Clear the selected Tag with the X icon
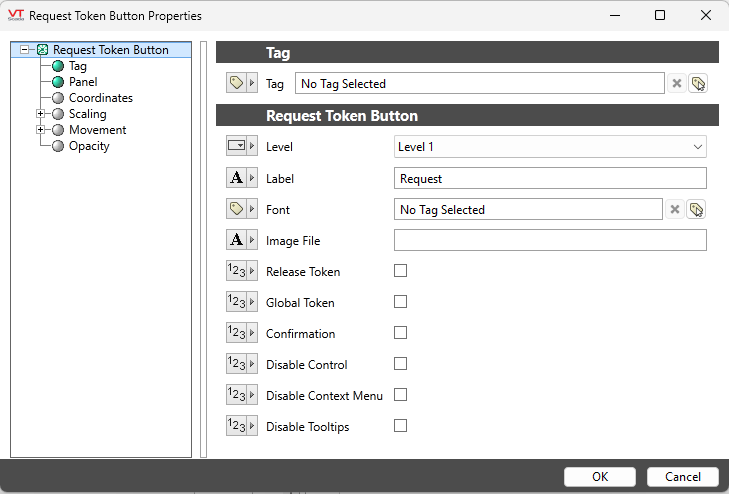The height and width of the screenshot is (494, 729). [x=677, y=84]
